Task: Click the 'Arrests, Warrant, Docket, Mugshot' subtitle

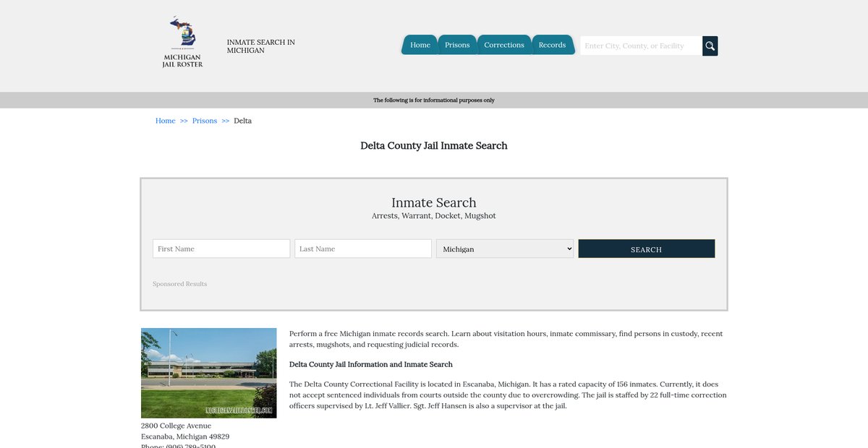Action: [434, 216]
